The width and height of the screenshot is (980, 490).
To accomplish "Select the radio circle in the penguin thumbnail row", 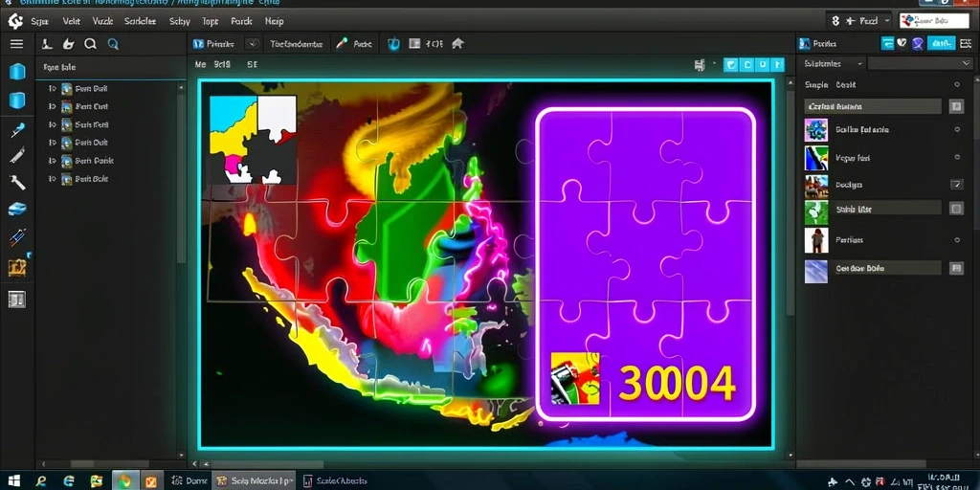I will pyautogui.click(x=957, y=158).
